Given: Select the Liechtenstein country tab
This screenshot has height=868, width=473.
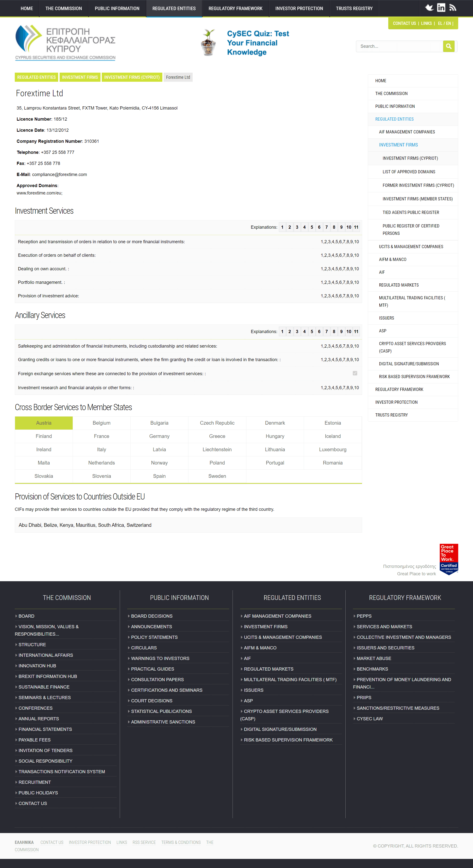Looking at the screenshot, I should pyautogui.click(x=217, y=450).
